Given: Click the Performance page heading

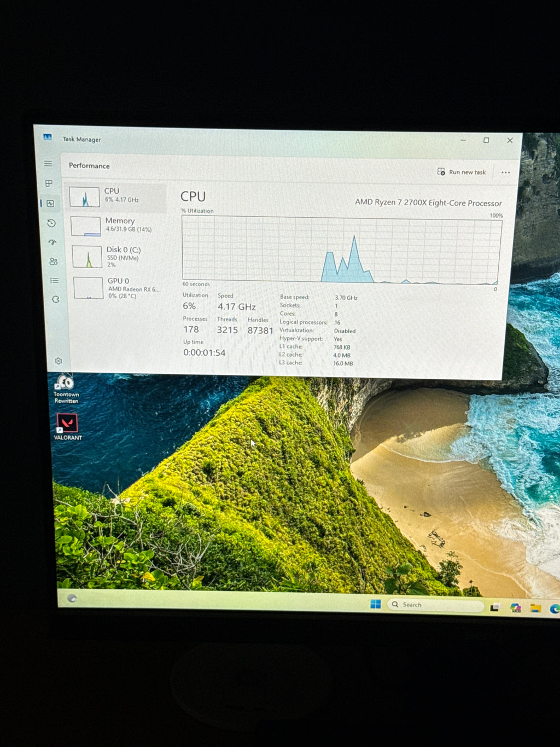Looking at the screenshot, I should point(89,165).
